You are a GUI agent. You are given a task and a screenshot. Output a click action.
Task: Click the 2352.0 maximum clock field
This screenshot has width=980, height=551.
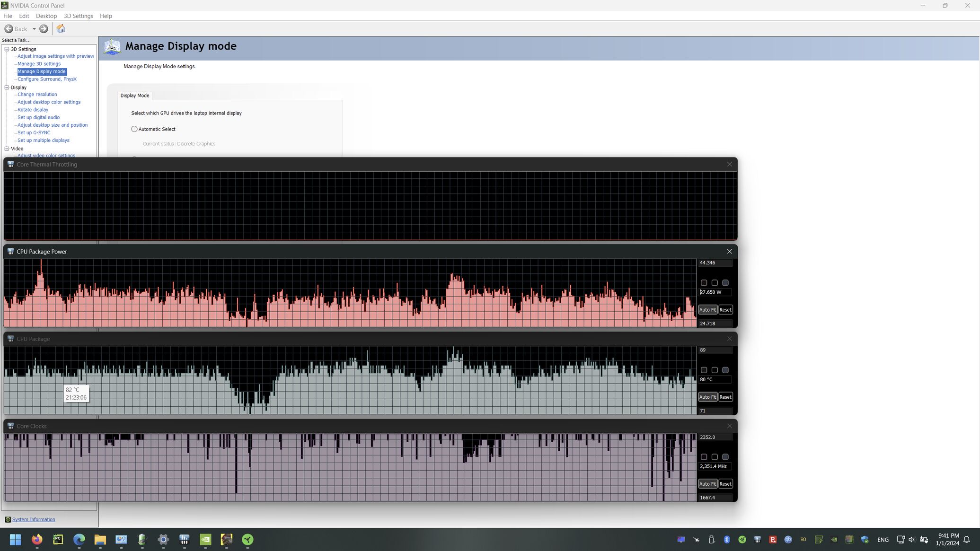tap(715, 437)
